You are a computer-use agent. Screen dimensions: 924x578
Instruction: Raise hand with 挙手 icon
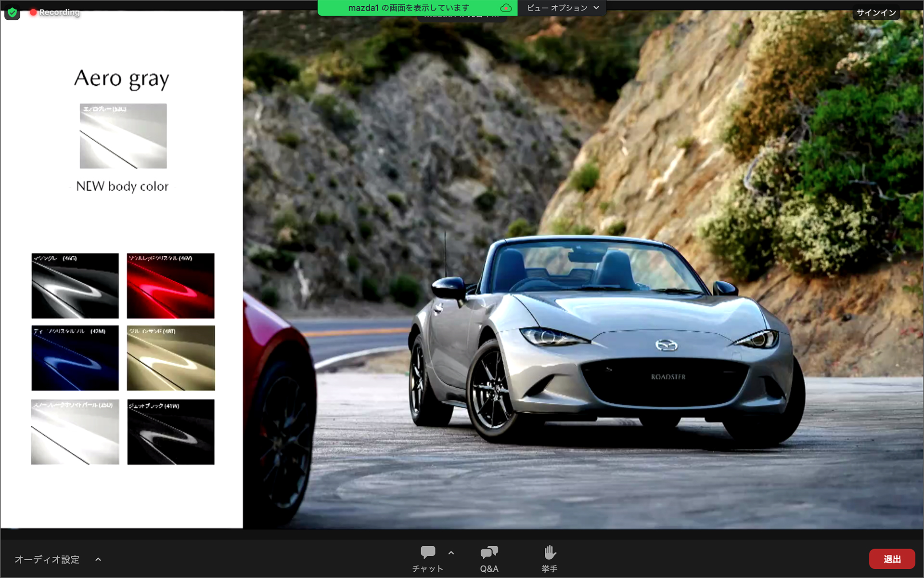coord(550,559)
